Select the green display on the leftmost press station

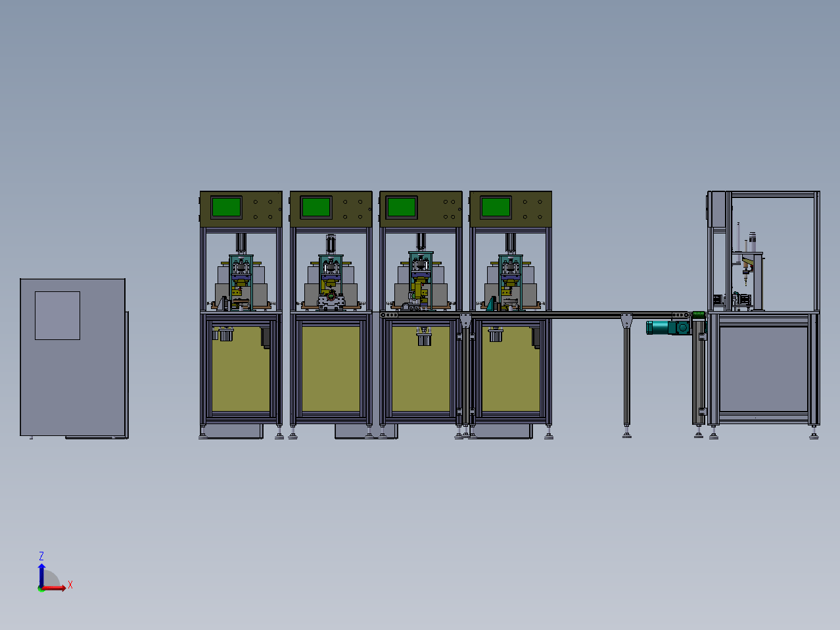(227, 207)
